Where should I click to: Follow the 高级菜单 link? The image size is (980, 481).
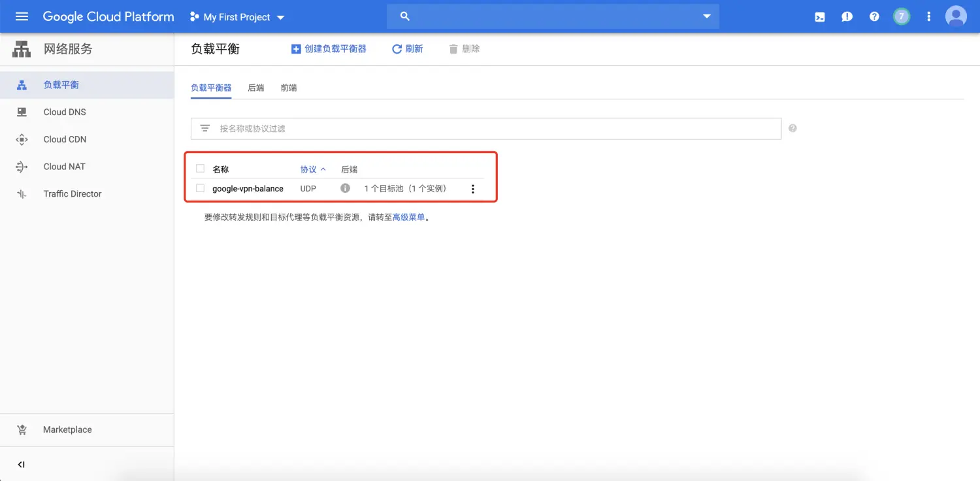(409, 217)
